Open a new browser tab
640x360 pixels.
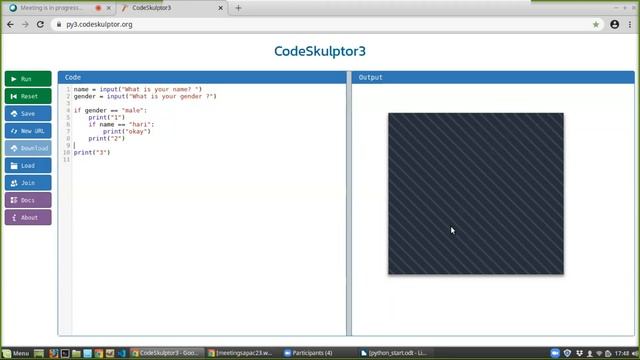(x=238, y=8)
